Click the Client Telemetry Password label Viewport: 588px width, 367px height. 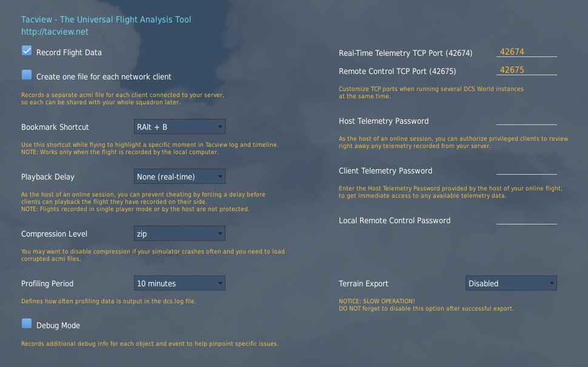(386, 170)
